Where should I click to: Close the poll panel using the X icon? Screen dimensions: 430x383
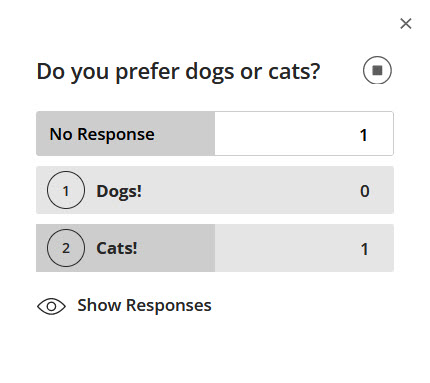406,24
